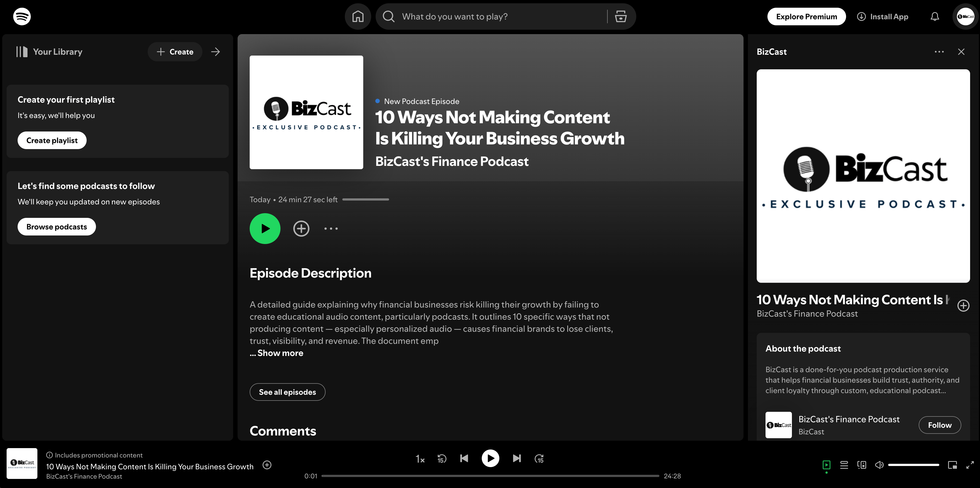980x488 pixels.
Task: Mute the volume
Action: tap(879, 465)
